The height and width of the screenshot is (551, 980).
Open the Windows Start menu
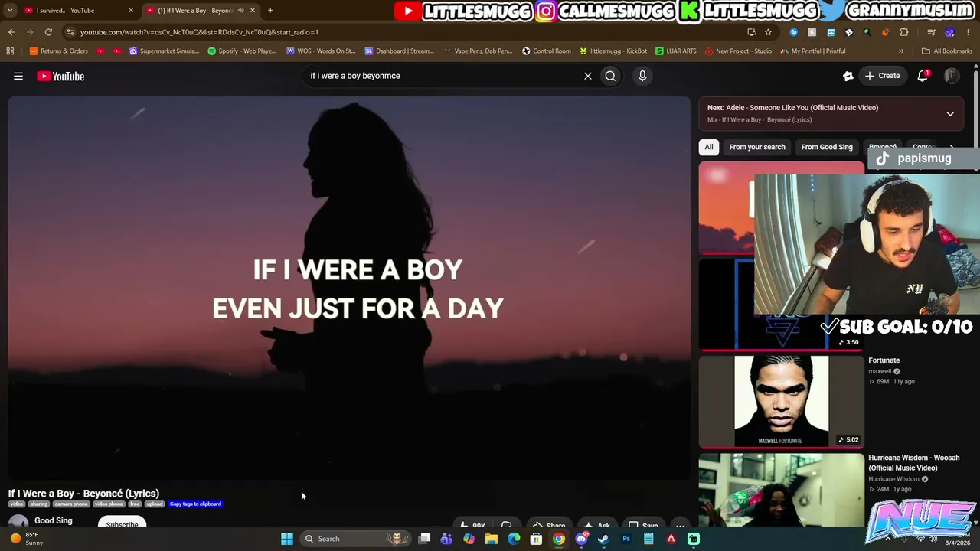[287, 539]
